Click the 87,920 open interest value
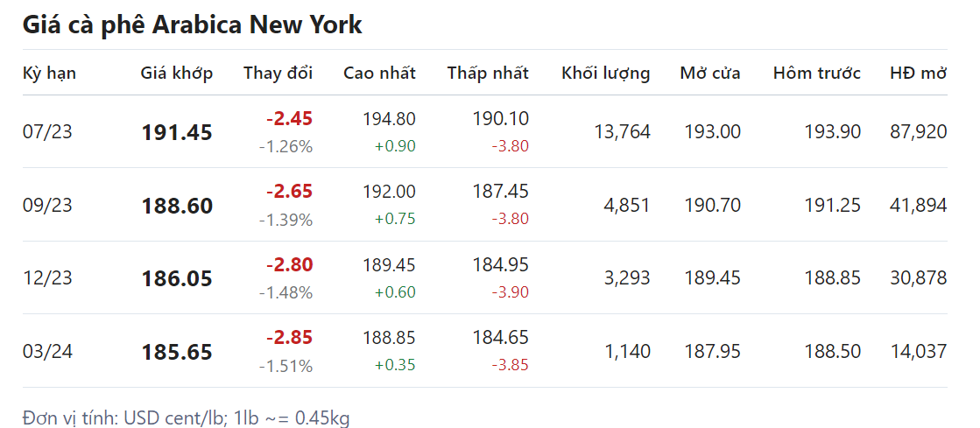980x428 pixels. tap(918, 132)
